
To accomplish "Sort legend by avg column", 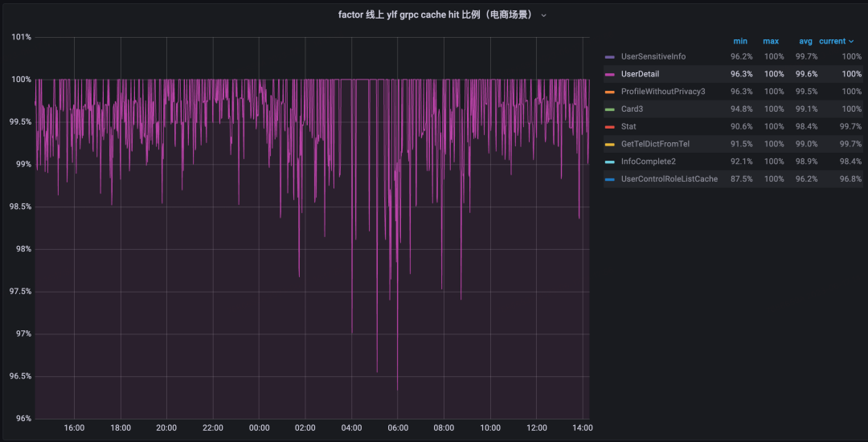I will coord(805,41).
